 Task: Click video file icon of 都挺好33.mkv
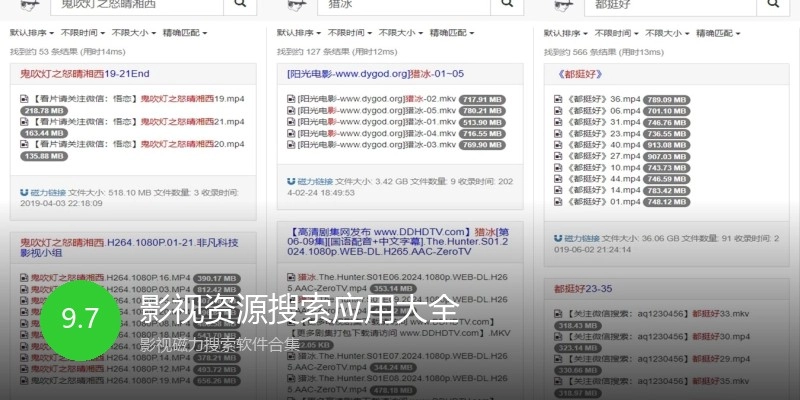tap(558, 314)
